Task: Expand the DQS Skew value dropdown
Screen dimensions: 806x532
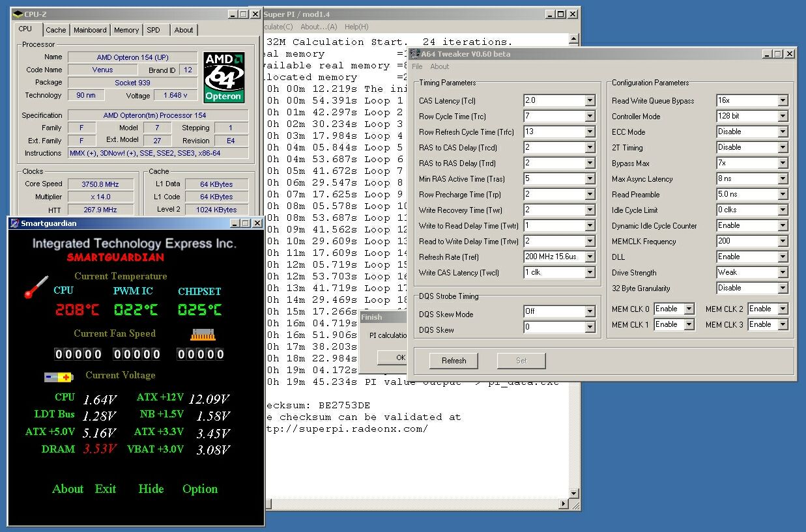Action: click(x=590, y=328)
